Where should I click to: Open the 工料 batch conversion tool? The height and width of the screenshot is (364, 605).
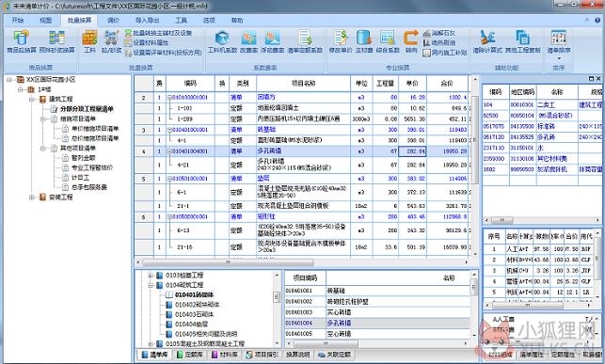(89, 41)
